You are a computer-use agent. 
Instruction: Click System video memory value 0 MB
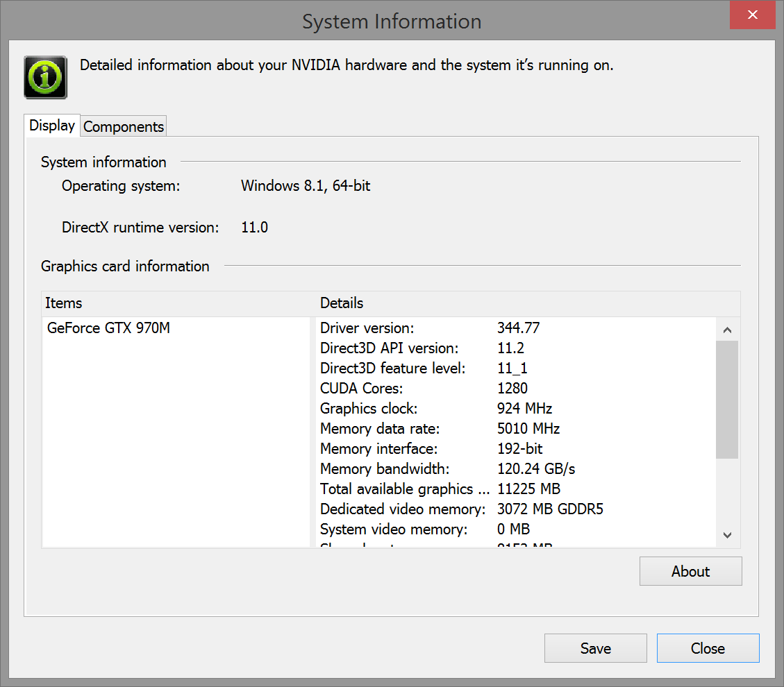pyautogui.click(x=513, y=529)
